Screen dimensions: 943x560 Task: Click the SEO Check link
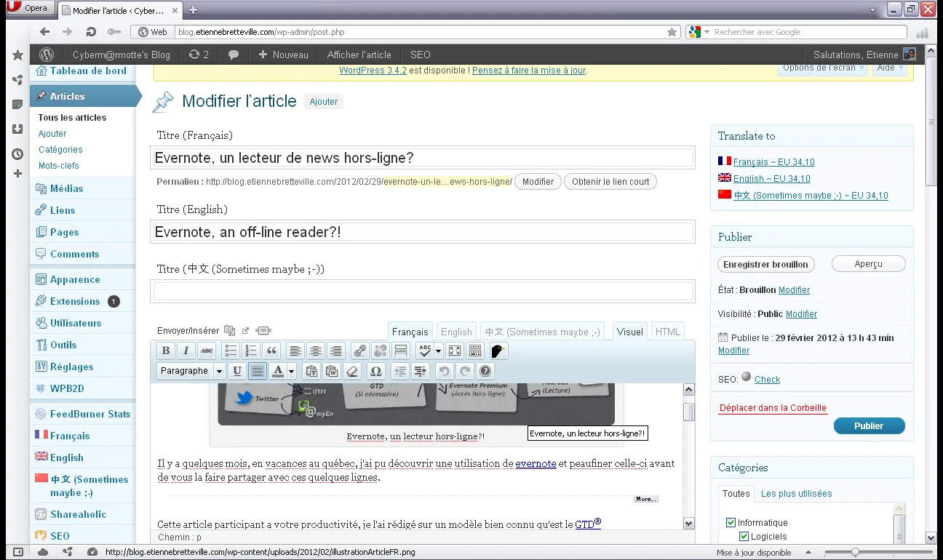tap(767, 380)
